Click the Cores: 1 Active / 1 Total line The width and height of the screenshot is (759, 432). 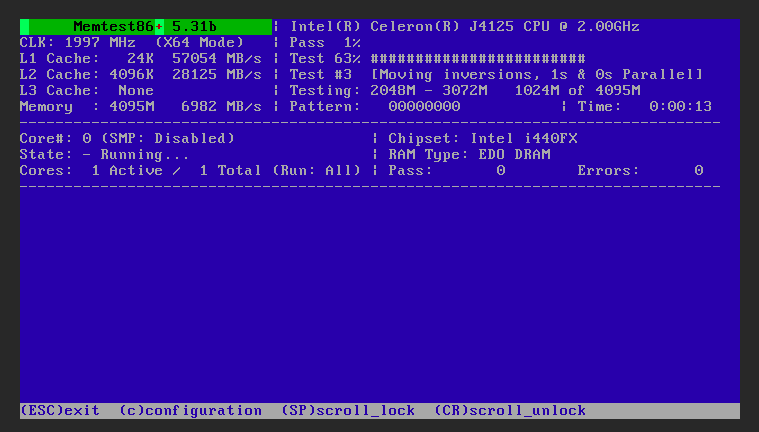(x=190, y=170)
